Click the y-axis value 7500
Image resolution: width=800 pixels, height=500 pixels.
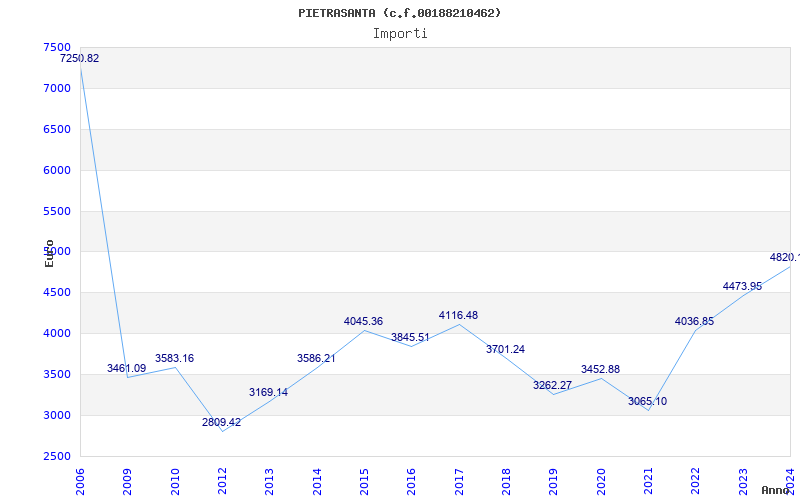(57, 47)
